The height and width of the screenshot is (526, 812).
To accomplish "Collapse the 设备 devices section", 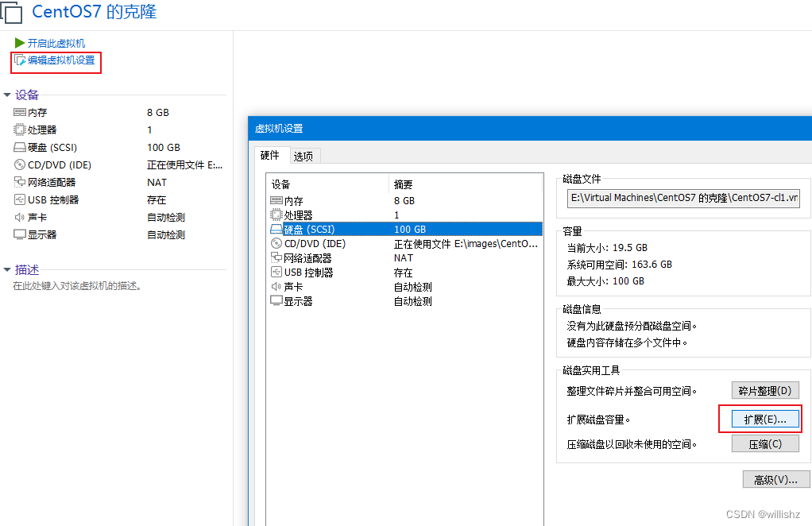I will (8, 94).
